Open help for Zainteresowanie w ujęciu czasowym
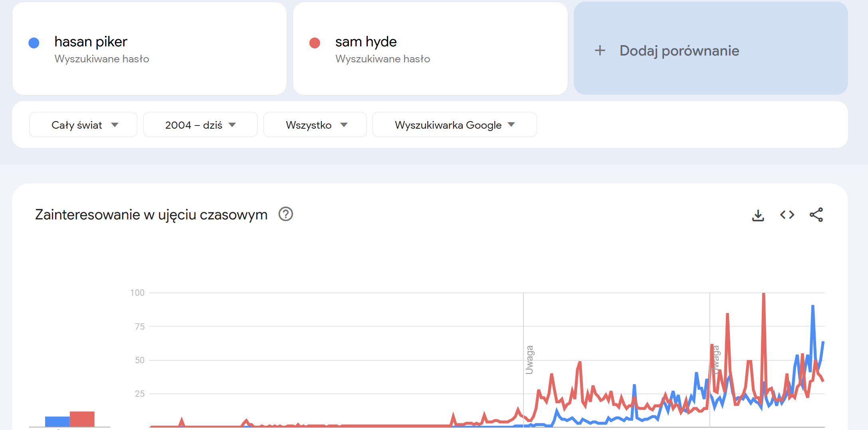The height and width of the screenshot is (430, 868). click(x=286, y=214)
